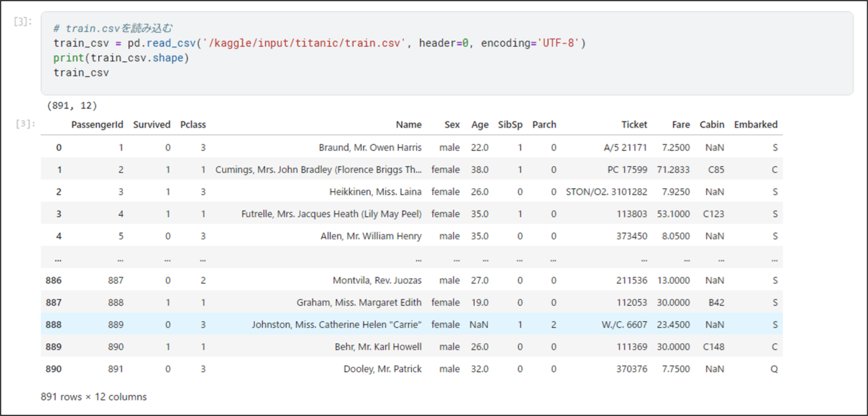868x416 pixels.
Task: Select 'Behr, Mr. Karl Howell' name cell
Action: (x=378, y=347)
